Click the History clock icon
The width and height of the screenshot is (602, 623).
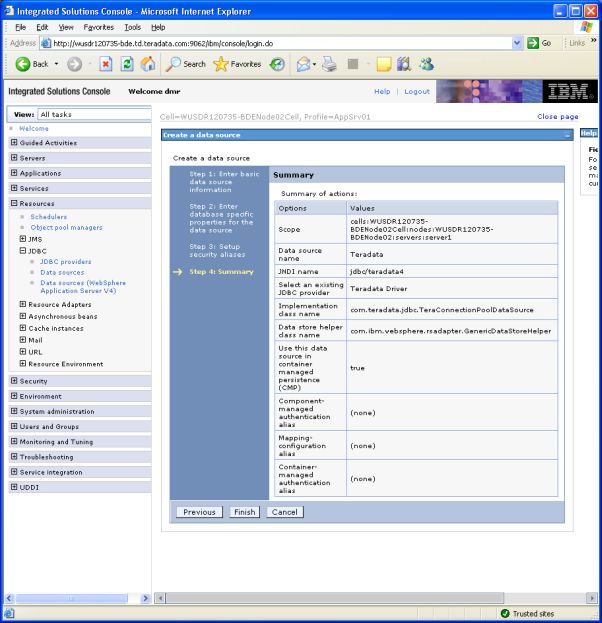[x=277, y=64]
